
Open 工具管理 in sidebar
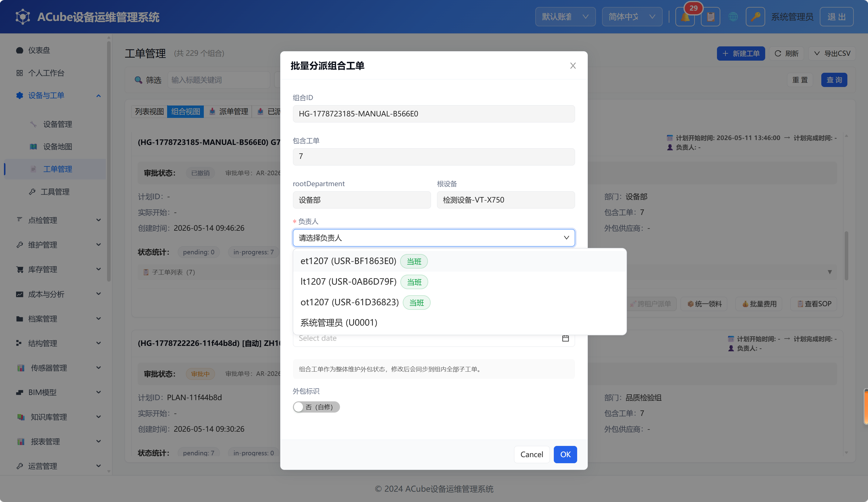pyautogui.click(x=55, y=192)
